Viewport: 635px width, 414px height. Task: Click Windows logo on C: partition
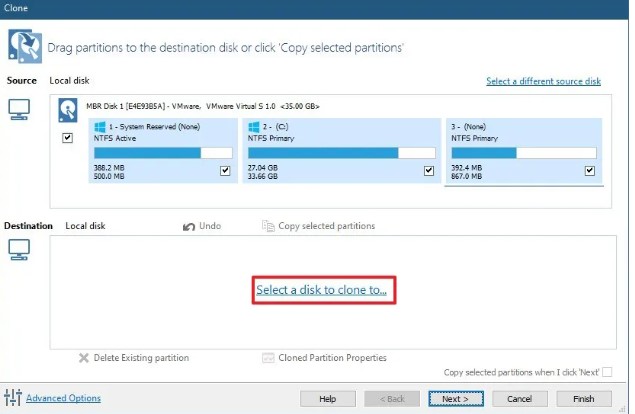[254, 127]
